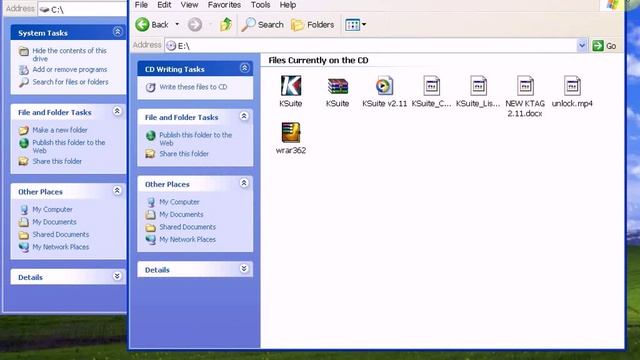Open the Favorites menu
The width and height of the screenshot is (640, 360).
[x=224, y=5]
